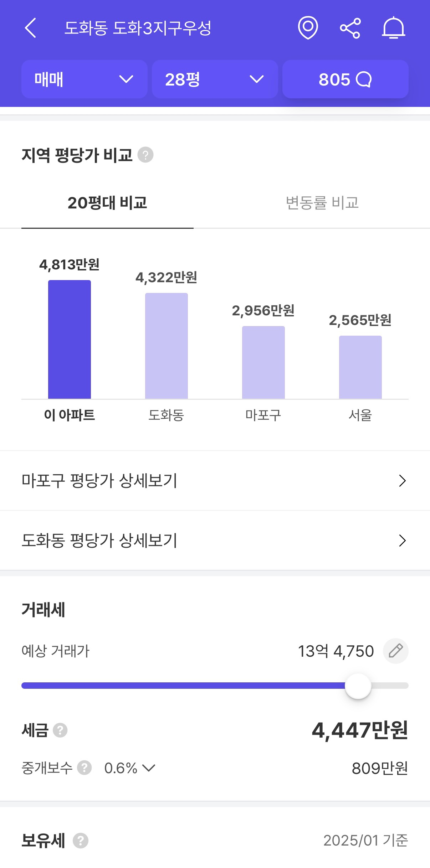Viewport: 430px width, 868px height.
Task: Tap the notification bell icon
Action: click(393, 28)
